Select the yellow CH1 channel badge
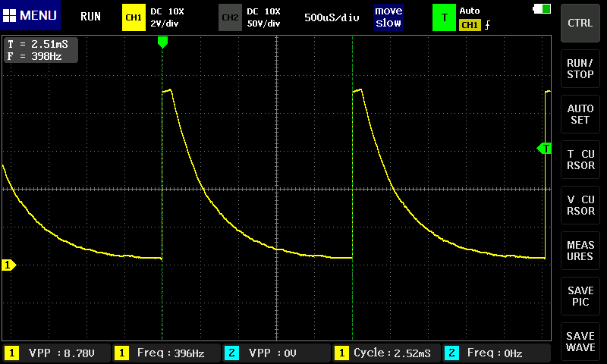Image resolution: width=607 pixels, height=364 pixels. 134,17
